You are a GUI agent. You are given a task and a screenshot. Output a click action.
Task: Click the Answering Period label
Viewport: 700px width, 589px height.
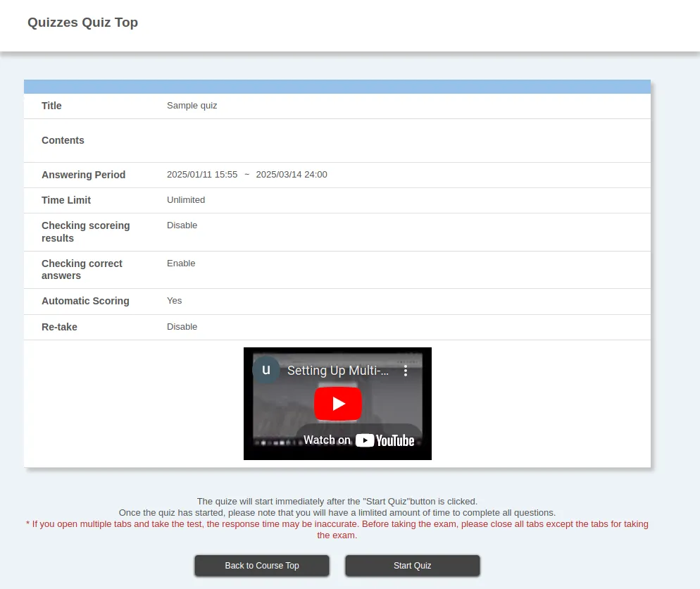pos(83,175)
